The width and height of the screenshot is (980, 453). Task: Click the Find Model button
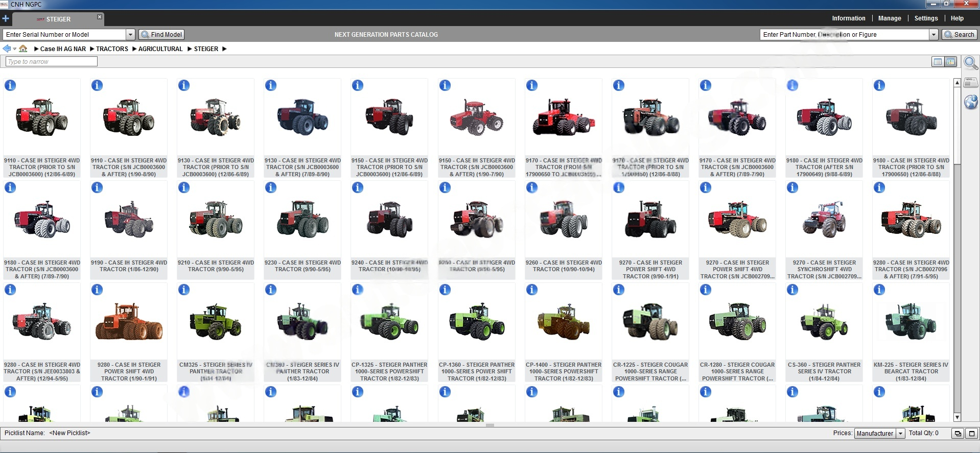161,35
